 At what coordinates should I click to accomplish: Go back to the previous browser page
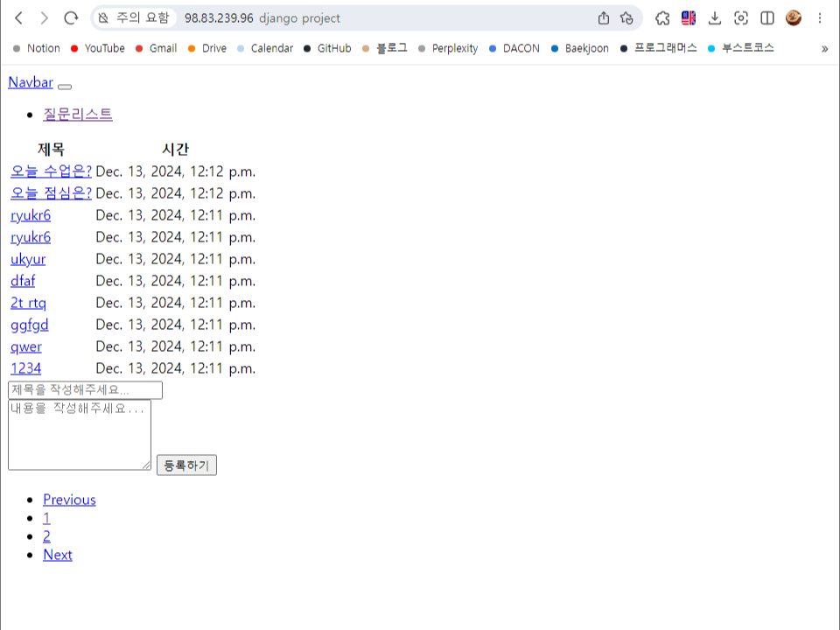pyautogui.click(x=18, y=18)
